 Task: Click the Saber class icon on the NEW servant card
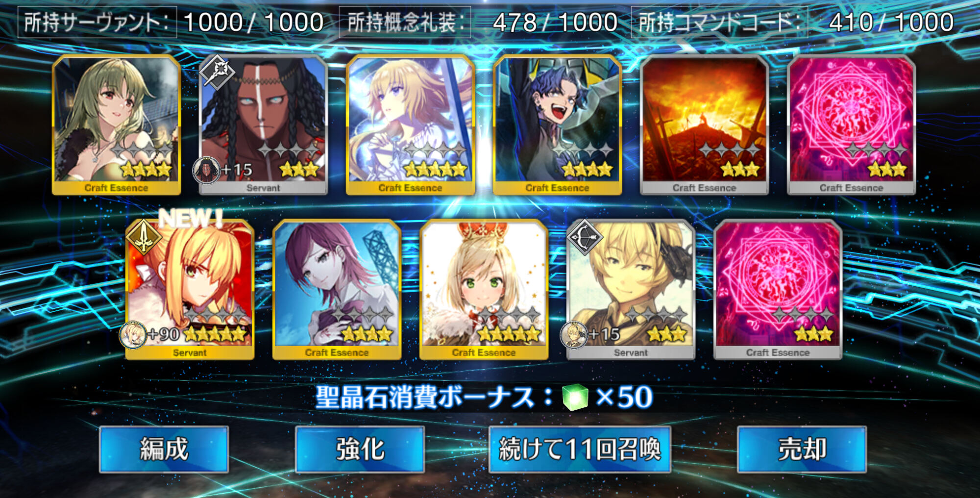143,236
